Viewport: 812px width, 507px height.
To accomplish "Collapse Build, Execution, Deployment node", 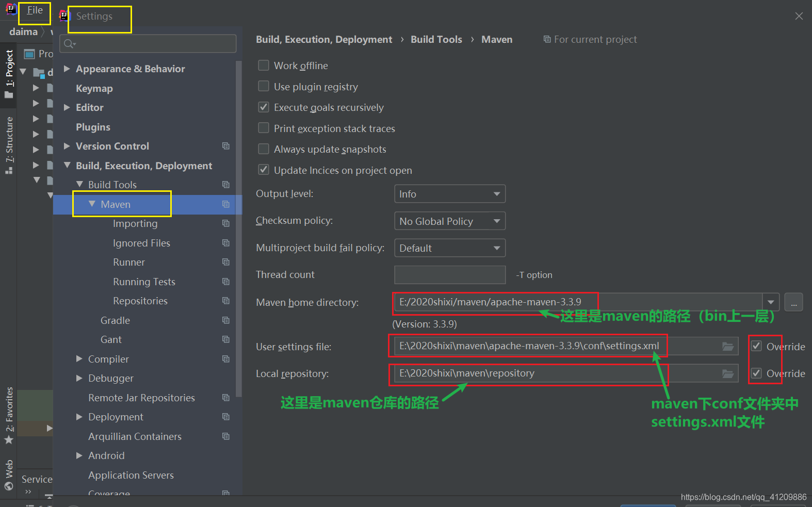I will click(x=67, y=165).
